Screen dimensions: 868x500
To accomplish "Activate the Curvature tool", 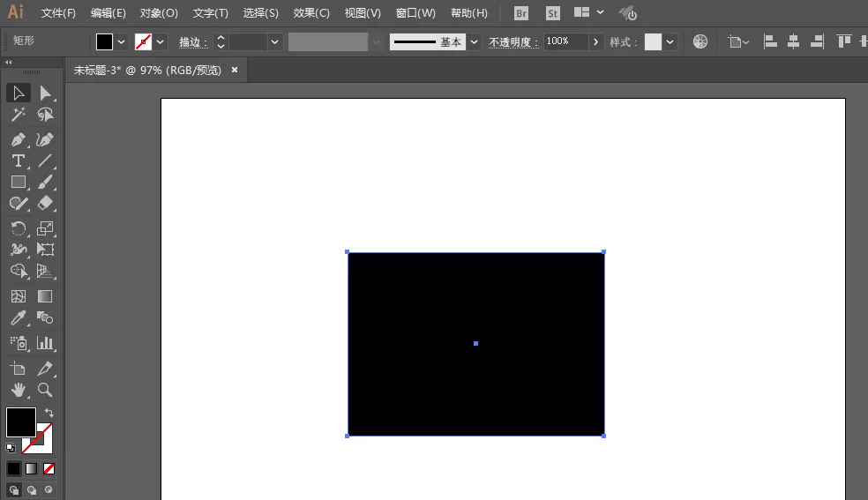I will 45,139.
